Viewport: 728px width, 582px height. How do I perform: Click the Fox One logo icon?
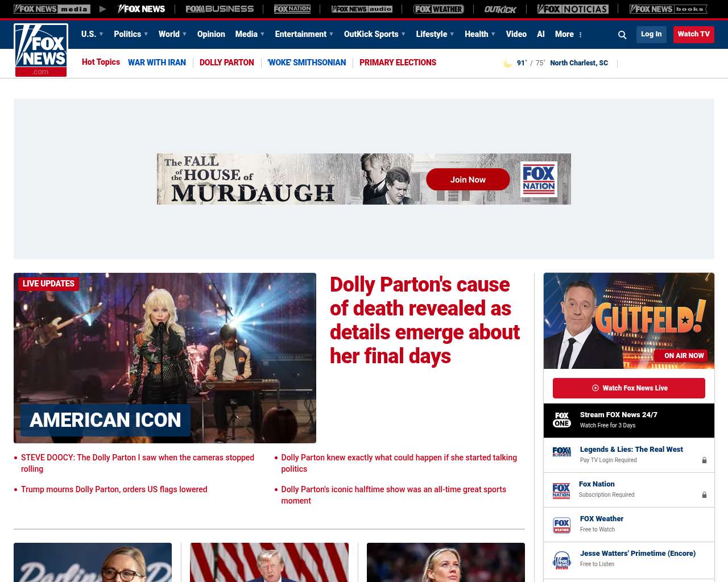tap(562, 420)
